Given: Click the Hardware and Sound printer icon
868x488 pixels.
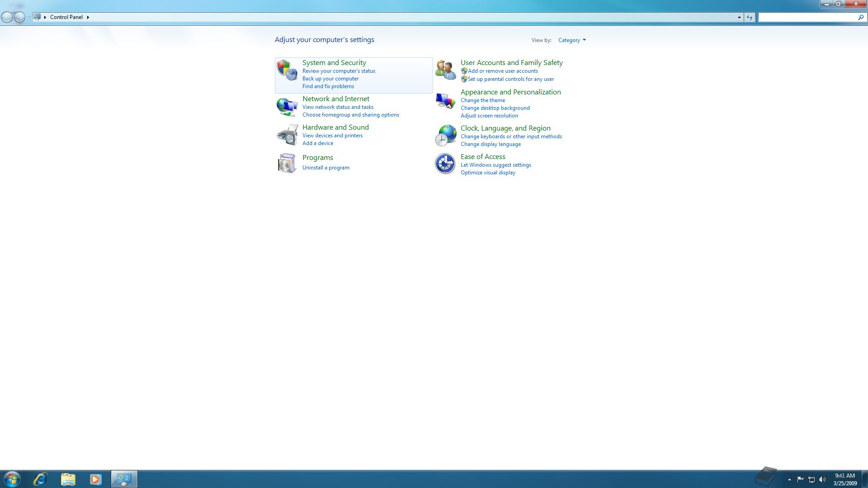Looking at the screenshot, I should [287, 135].
